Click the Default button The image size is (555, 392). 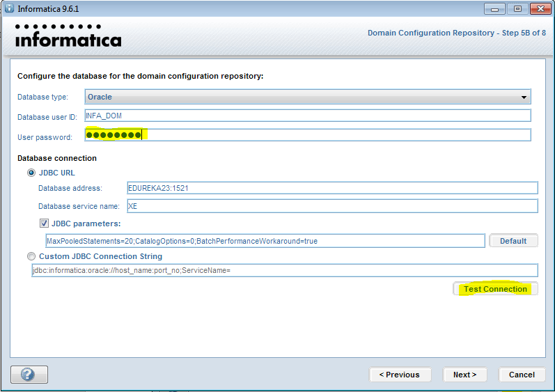[513, 241]
